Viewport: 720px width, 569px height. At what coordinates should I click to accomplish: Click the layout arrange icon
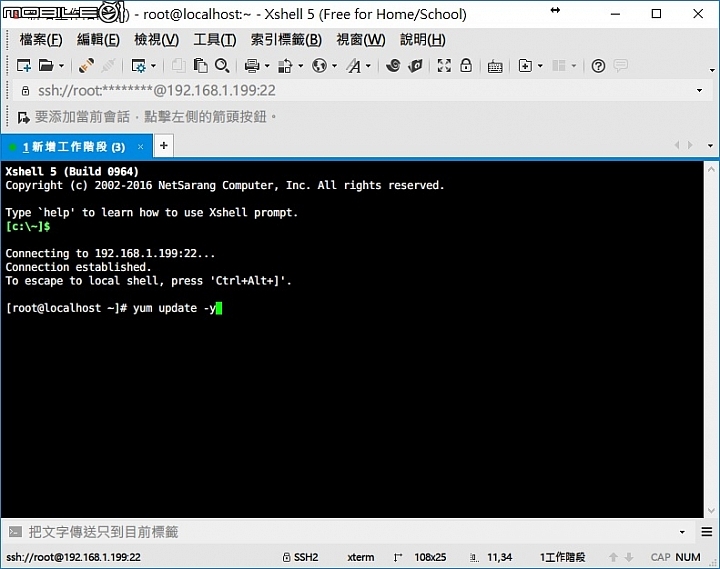coord(559,66)
